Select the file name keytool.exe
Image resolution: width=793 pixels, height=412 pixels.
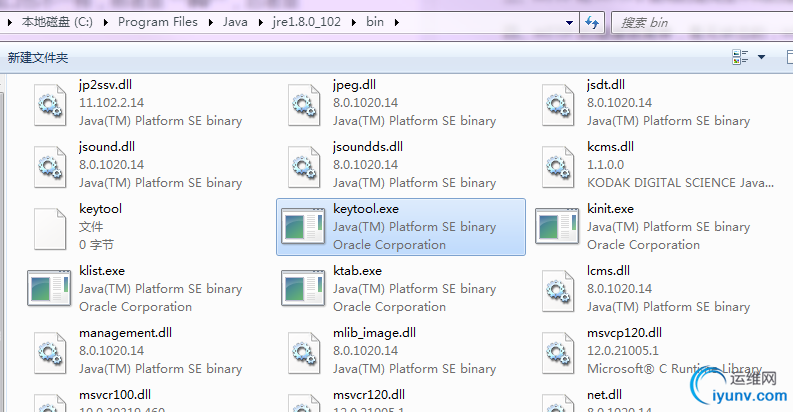click(366, 209)
